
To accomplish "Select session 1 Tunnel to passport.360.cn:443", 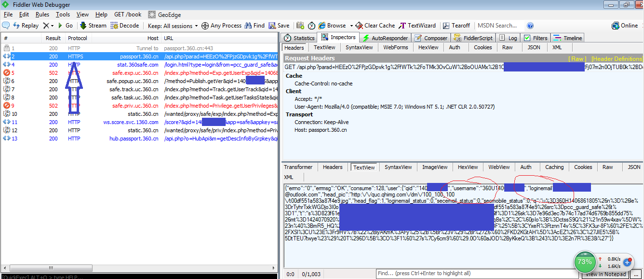I will [139, 48].
